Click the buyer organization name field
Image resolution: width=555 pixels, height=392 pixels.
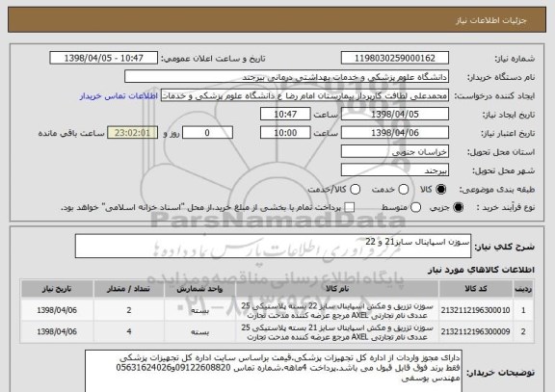(287, 77)
